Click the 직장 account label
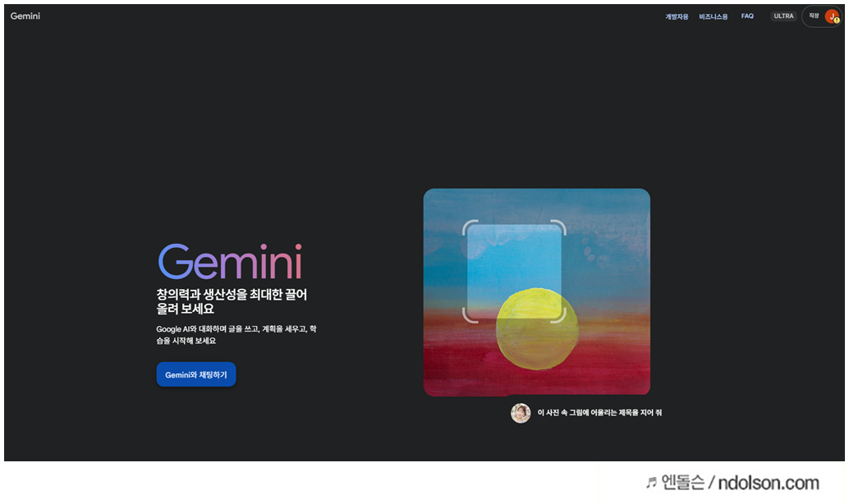The width and height of the screenshot is (849, 504). 814,16
